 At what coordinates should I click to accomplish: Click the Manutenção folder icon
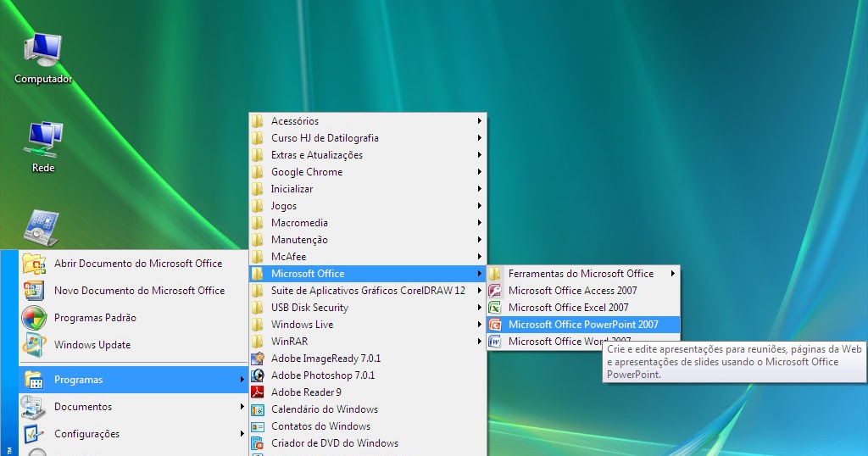(257, 240)
